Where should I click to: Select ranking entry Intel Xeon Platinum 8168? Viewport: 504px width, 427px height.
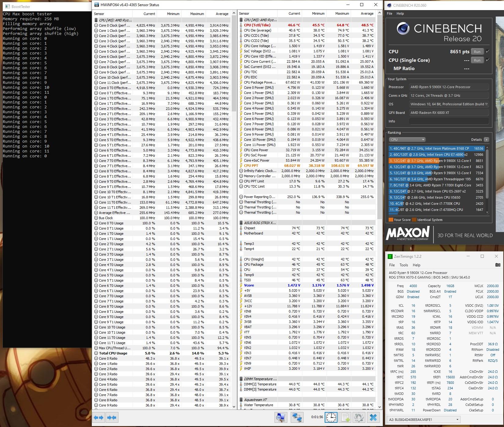437,148
